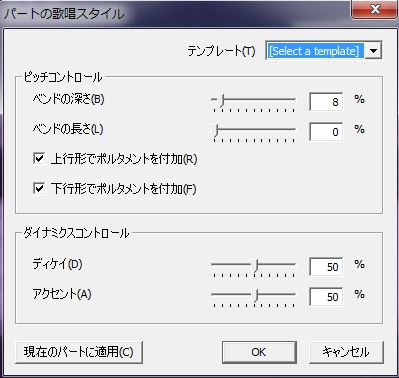Screen dimensions: 399x378
Task: Click the アクセント slider handle
Action: pos(255,295)
